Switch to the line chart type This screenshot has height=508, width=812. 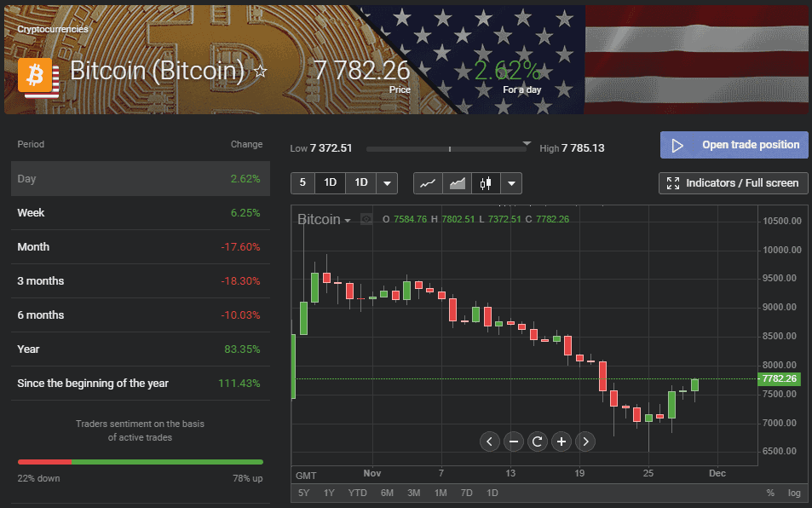click(429, 183)
